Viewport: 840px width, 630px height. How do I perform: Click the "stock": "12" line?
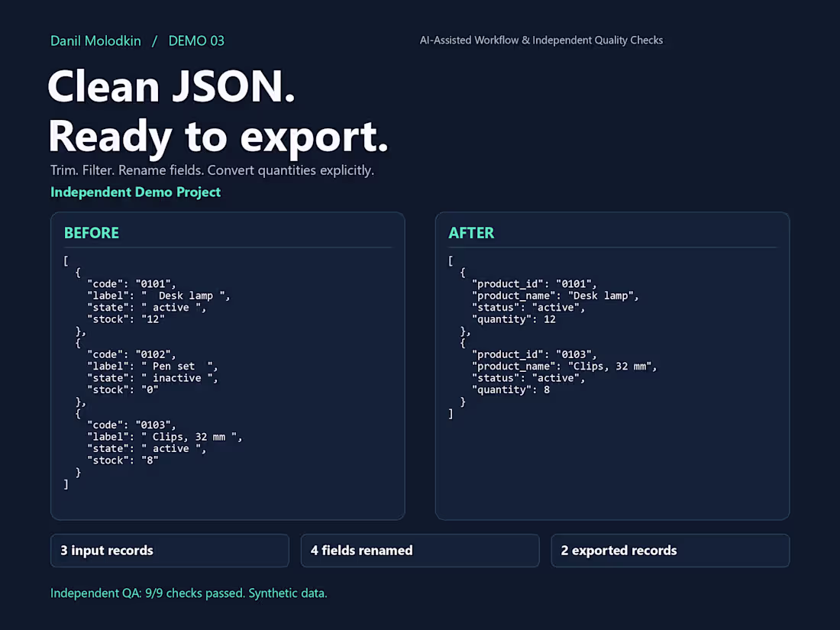click(x=125, y=319)
